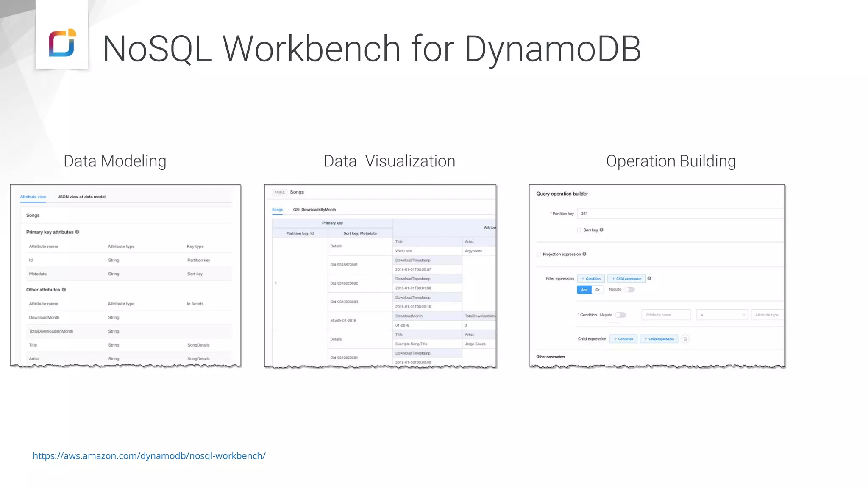
Task: Select the Or logical operator button
Action: pyautogui.click(x=598, y=290)
